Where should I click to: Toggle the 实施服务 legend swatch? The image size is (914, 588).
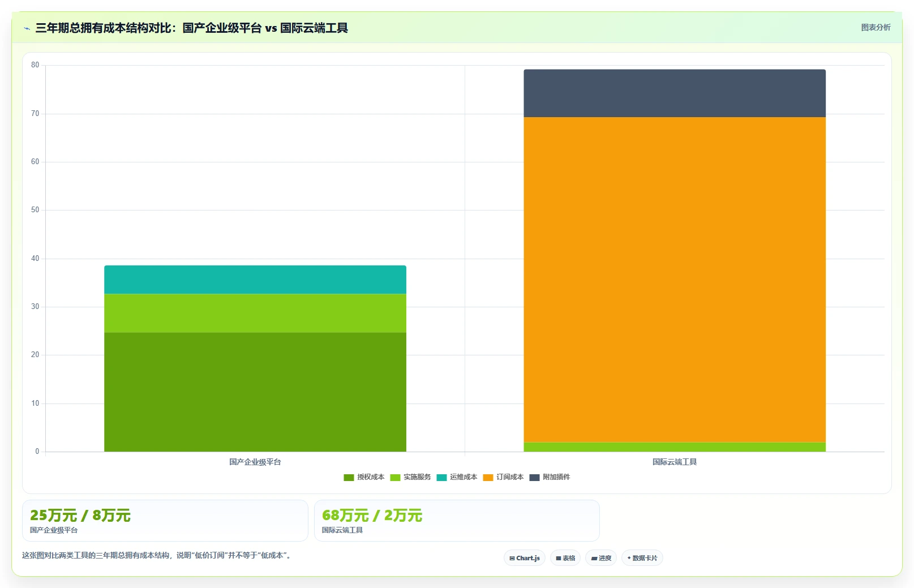395,477
